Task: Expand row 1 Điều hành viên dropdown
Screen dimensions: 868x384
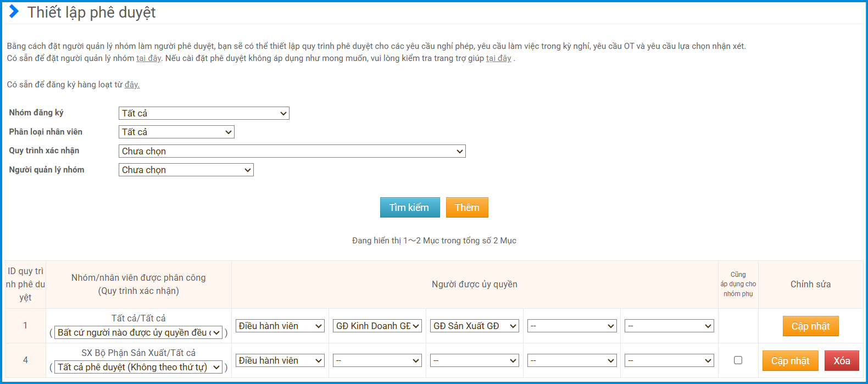Action: (280, 326)
